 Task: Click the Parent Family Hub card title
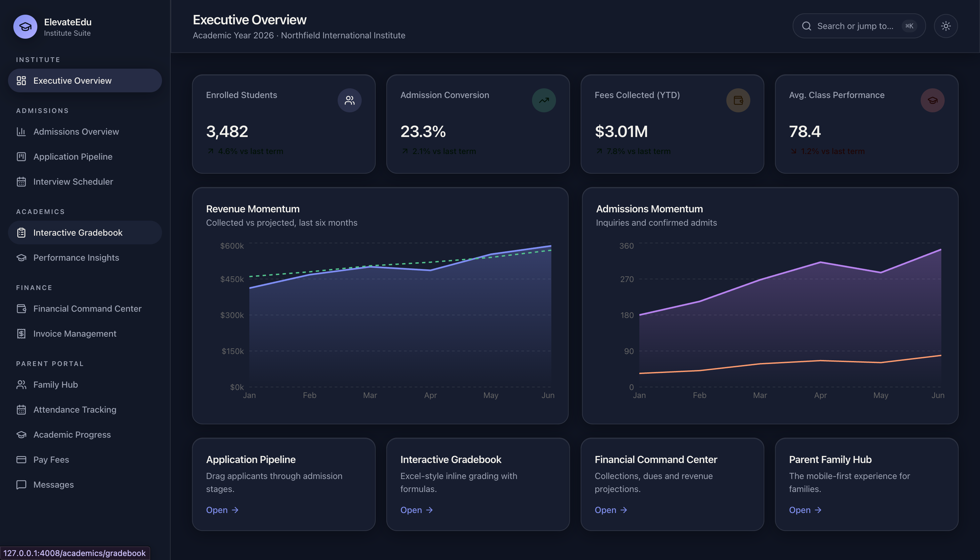[830, 459]
